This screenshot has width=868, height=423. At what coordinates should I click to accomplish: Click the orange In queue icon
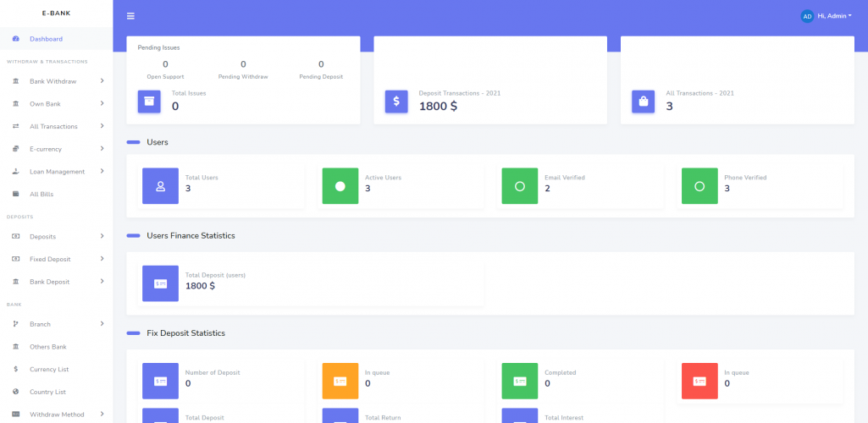[x=340, y=381]
